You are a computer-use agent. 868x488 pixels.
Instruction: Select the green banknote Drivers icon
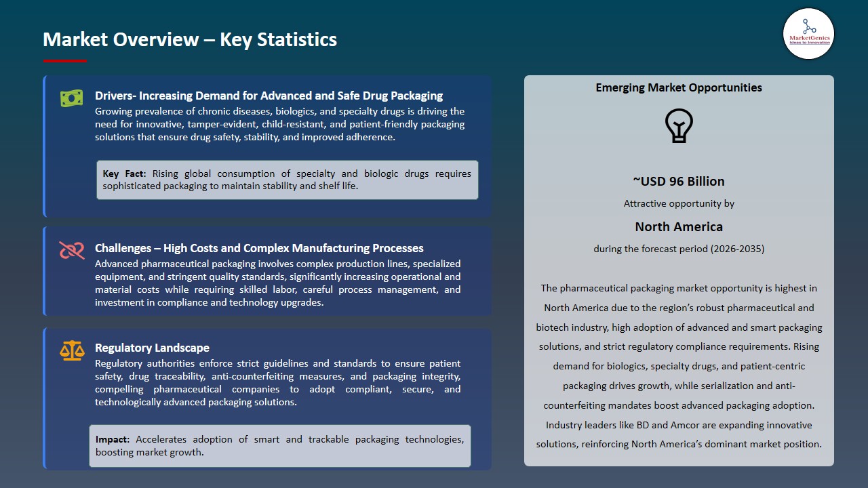pos(71,98)
